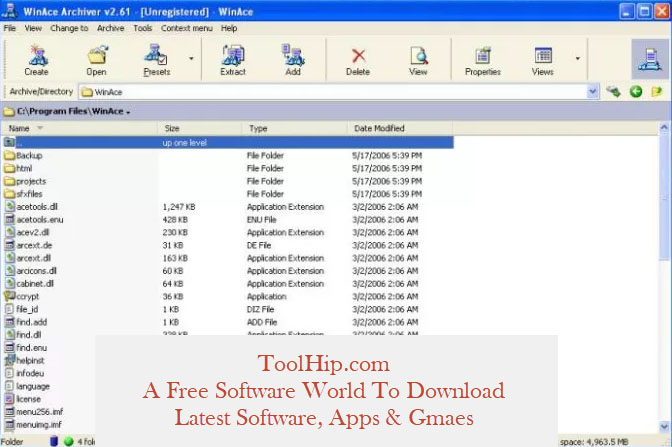672x447 pixels.
Task: Open the Archive/Directory combo box dropdown
Action: point(593,91)
